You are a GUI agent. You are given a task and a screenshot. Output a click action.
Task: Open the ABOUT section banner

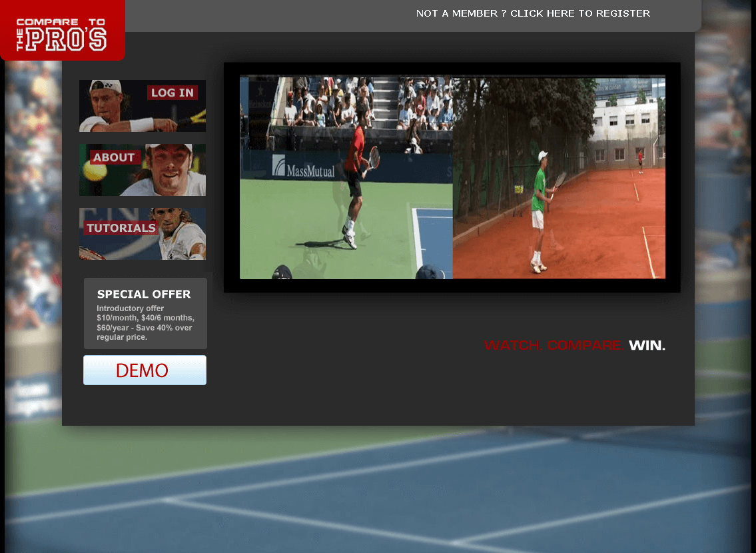coord(142,170)
